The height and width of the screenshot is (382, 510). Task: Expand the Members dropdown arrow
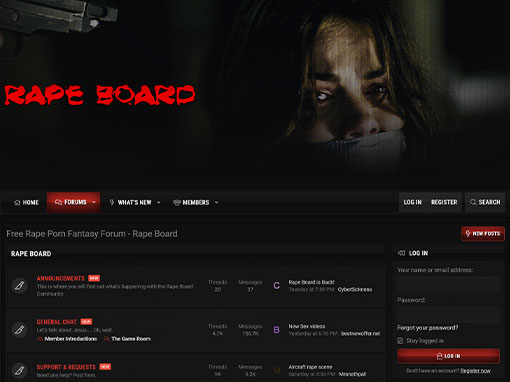[216, 202]
